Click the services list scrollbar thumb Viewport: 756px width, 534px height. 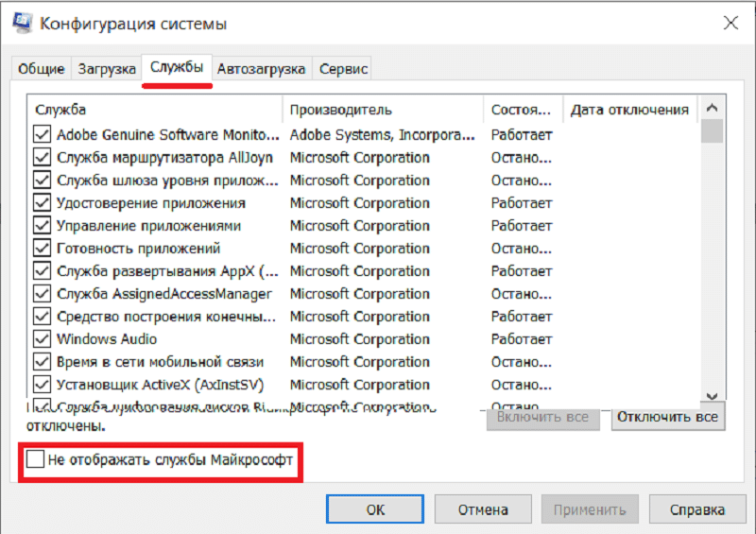712,130
